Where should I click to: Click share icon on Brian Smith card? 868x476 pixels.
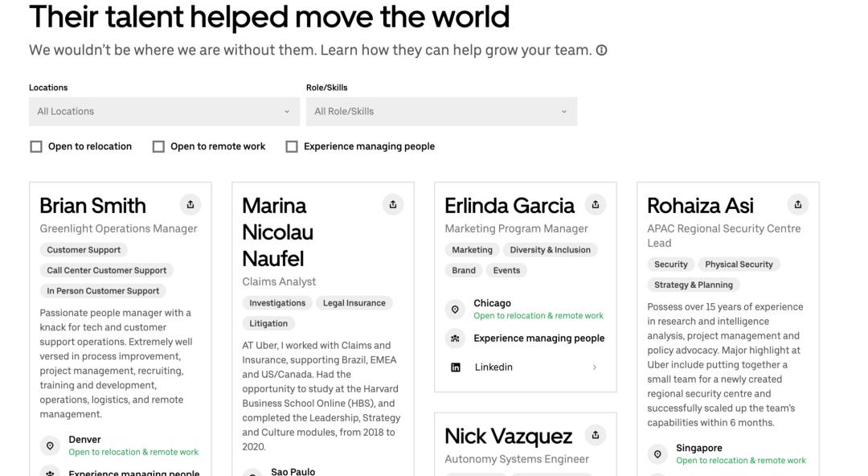(x=190, y=204)
